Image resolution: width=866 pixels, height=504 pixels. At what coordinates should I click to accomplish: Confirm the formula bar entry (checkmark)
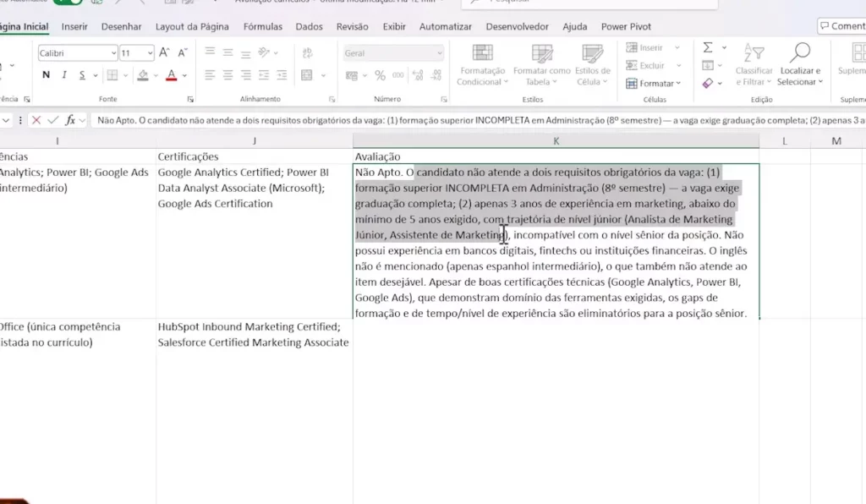point(53,120)
